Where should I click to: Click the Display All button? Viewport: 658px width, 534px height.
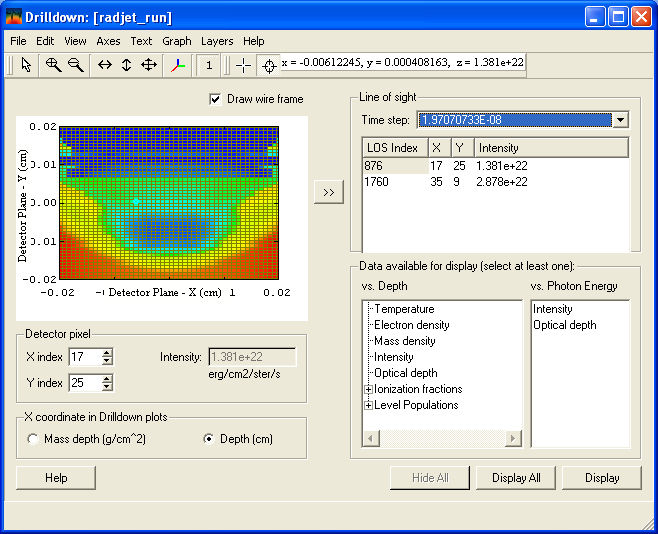516,478
